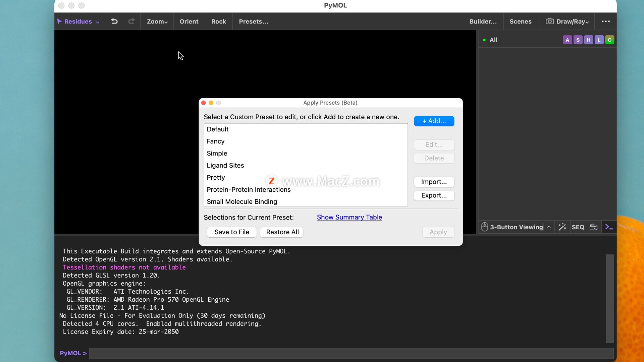Click the log output scrollbar

click(609, 298)
